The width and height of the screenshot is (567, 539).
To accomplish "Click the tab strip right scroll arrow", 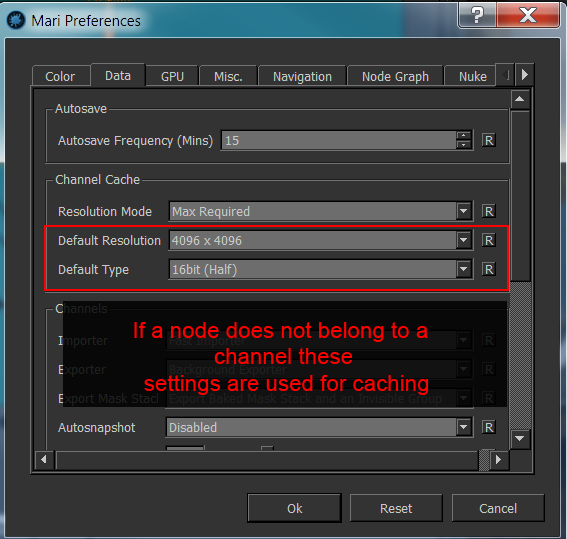I will pos(525,75).
